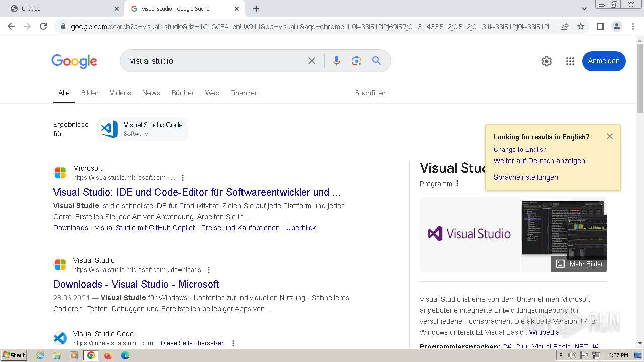Switch to the Bilder tab
Viewport: 644px width, 362px height.
pyautogui.click(x=90, y=93)
